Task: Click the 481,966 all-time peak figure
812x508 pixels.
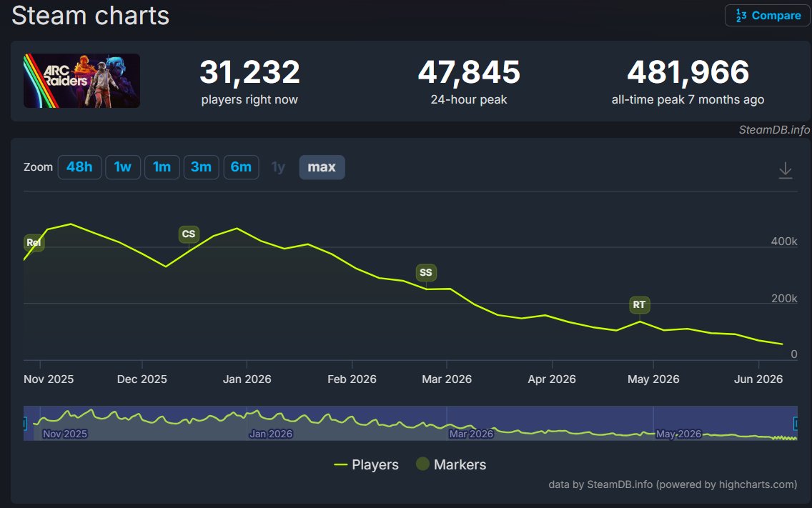Action: (688, 72)
